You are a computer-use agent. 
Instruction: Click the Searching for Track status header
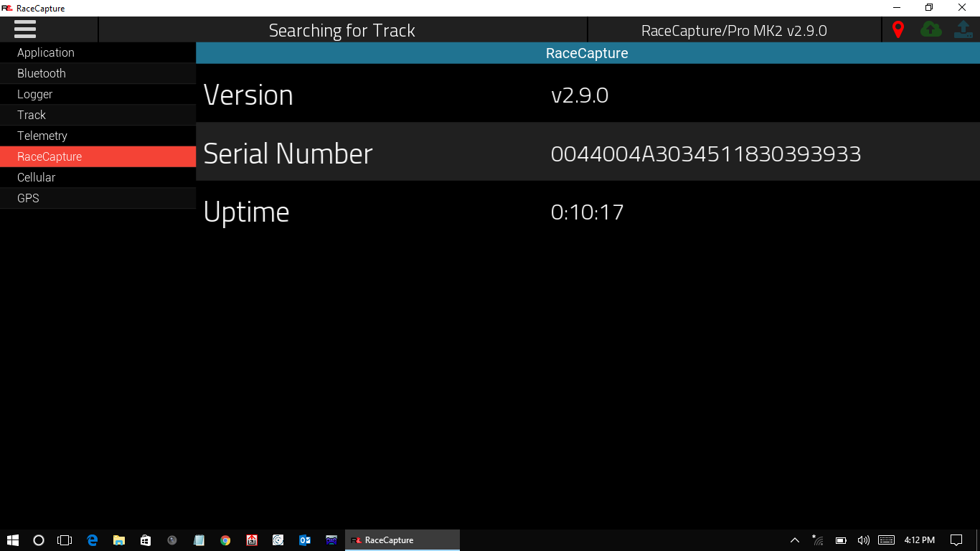[342, 30]
